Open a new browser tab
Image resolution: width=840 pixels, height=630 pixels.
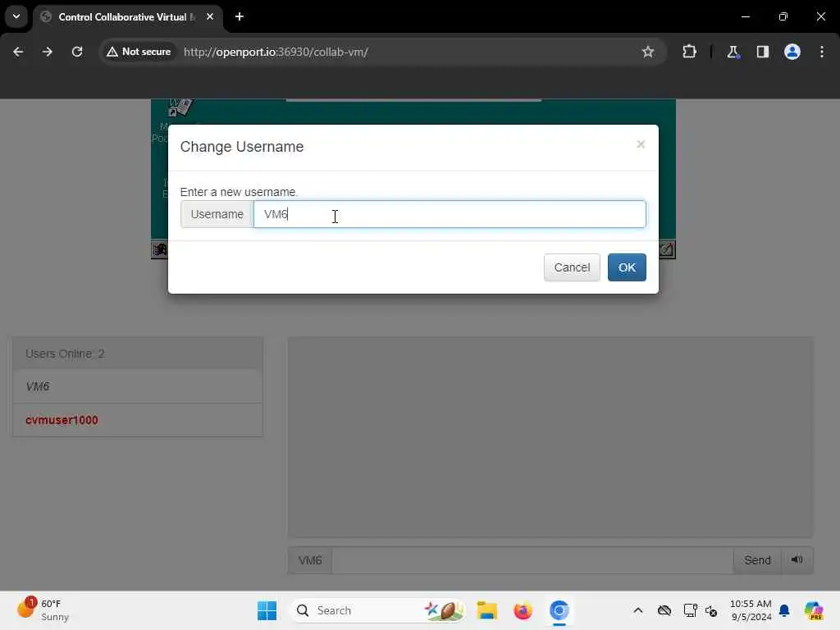240,16
